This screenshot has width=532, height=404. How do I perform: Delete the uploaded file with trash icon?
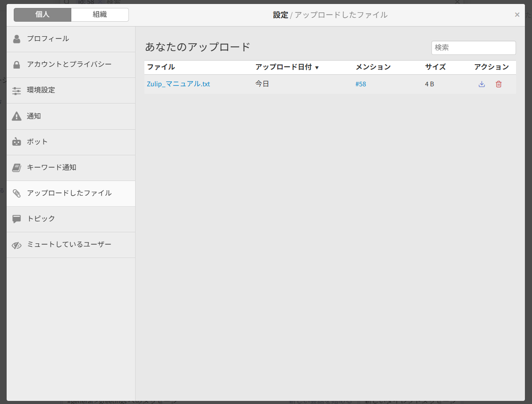point(498,84)
